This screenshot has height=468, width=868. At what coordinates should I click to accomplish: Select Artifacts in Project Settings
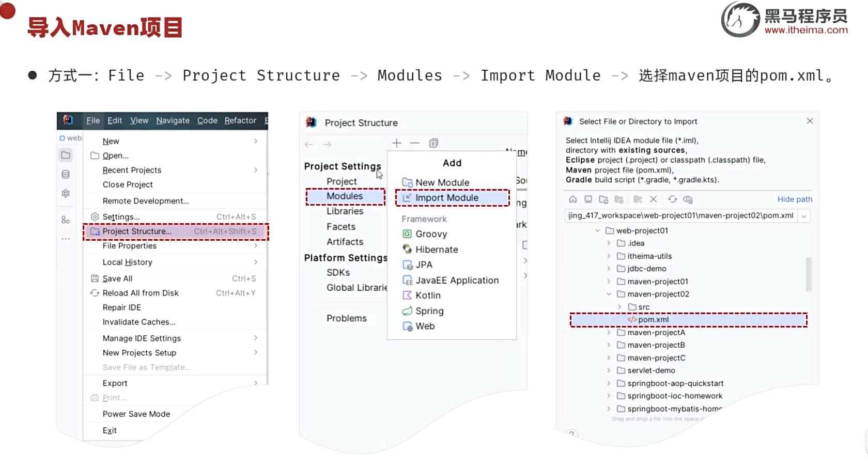(345, 242)
